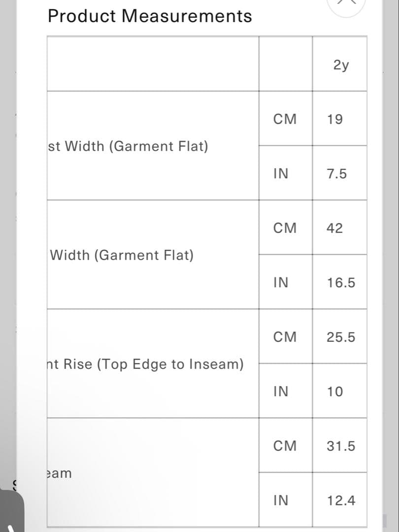Click the Waist Width (Garment Flat) row label
Screen dimensions: 399x532
(128, 146)
